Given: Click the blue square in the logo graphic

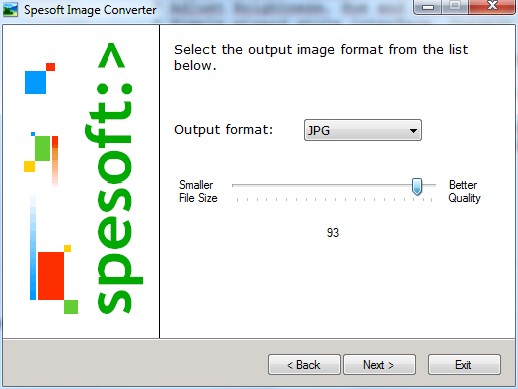Looking at the screenshot, I should click(x=35, y=82).
